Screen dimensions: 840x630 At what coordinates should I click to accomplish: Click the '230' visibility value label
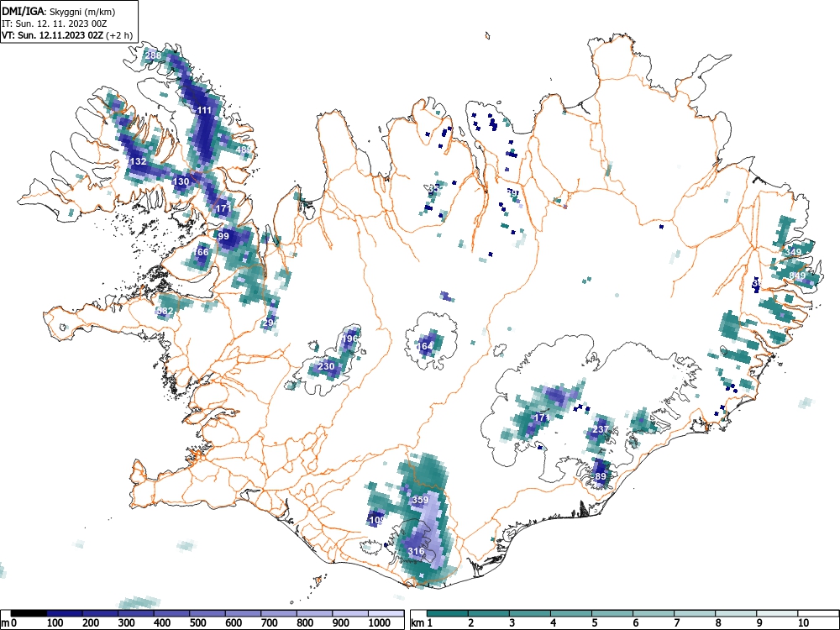pyautogui.click(x=326, y=366)
